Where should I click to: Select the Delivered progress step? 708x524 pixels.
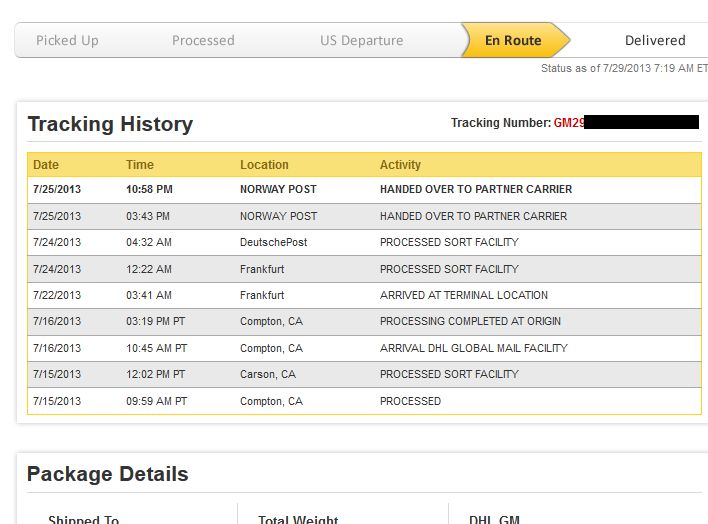click(655, 41)
